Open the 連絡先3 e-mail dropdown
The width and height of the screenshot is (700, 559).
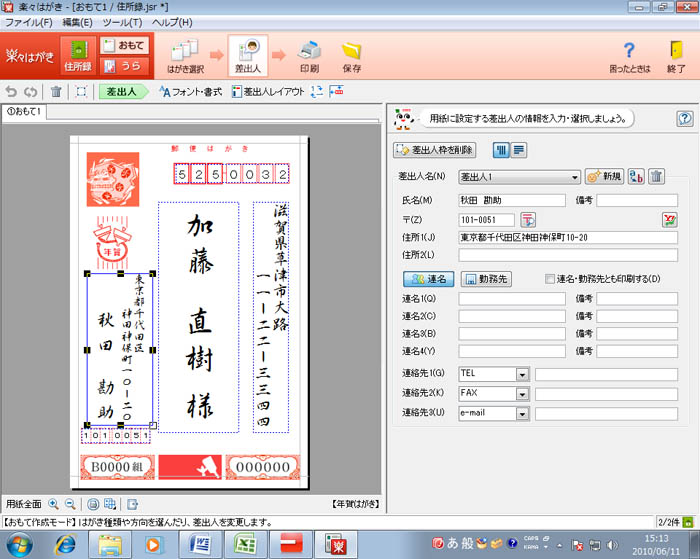tap(522, 413)
